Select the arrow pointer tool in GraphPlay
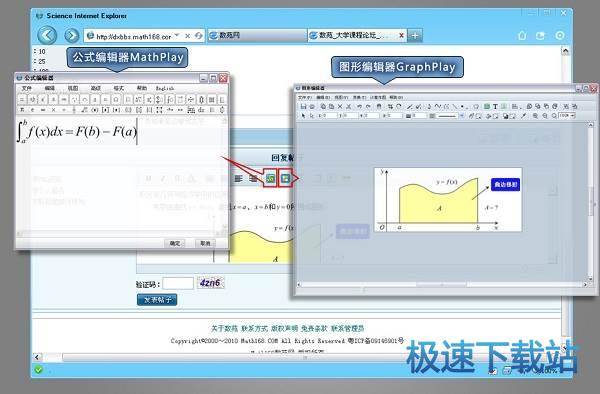This screenshot has height=394, width=600. click(303, 116)
